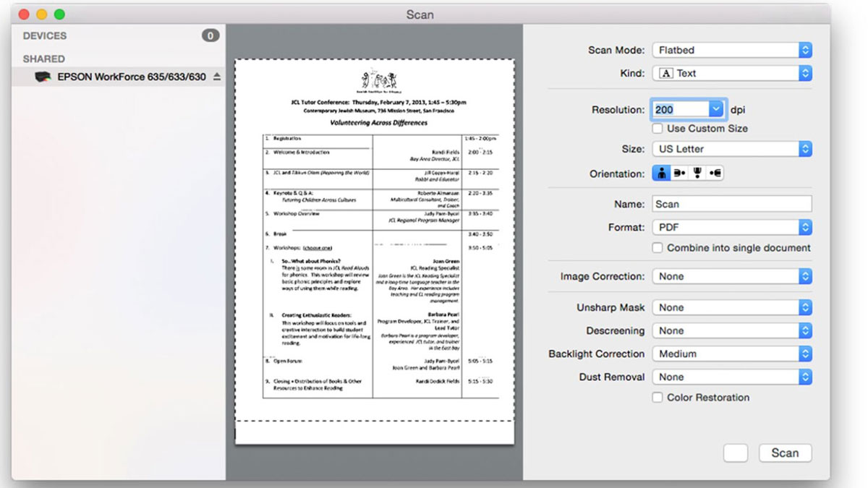Screen dimensions: 868x488
Task: Click the scanned document preview page
Action: click(375, 246)
